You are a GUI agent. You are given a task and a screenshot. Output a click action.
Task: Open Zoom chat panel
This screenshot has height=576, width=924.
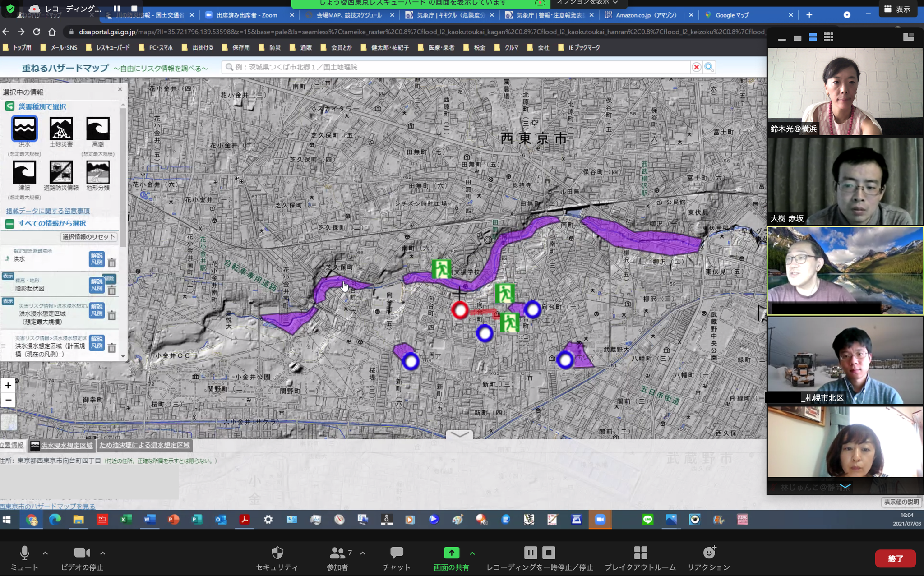pos(397,558)
